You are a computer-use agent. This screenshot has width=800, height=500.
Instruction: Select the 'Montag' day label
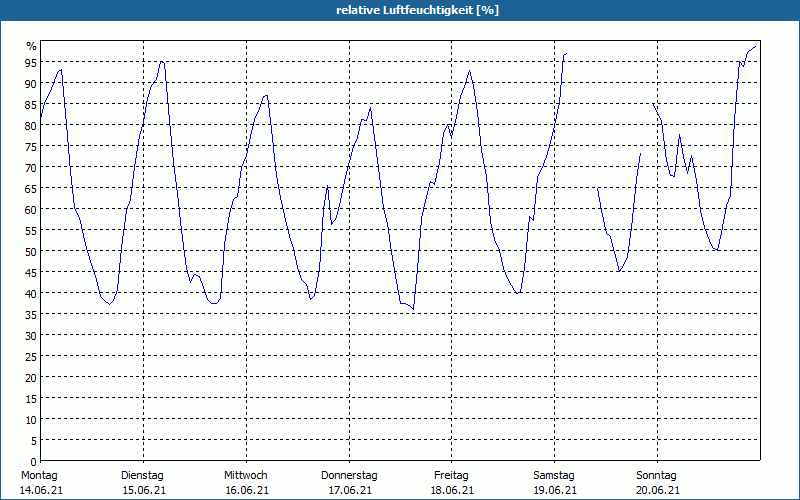coord(39,475)
